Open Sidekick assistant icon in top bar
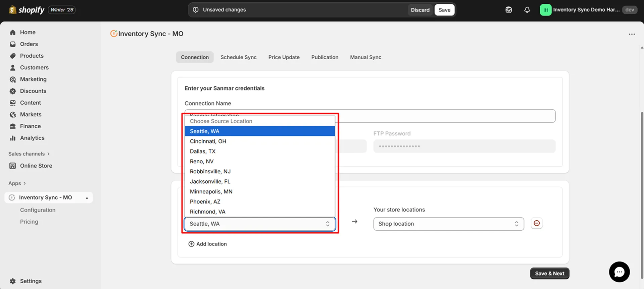Viewport: 644px width, 289px height. coord(509,10)
